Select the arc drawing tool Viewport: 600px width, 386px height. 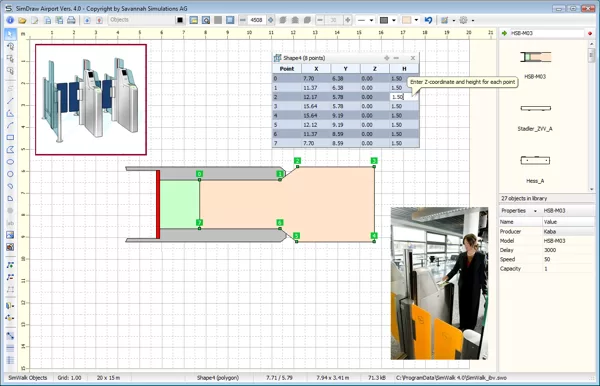[10, 125]
